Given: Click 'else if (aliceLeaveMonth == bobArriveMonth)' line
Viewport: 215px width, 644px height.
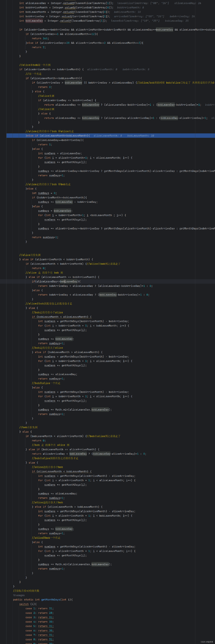Looking at the screenshot, I should [62, 277].
